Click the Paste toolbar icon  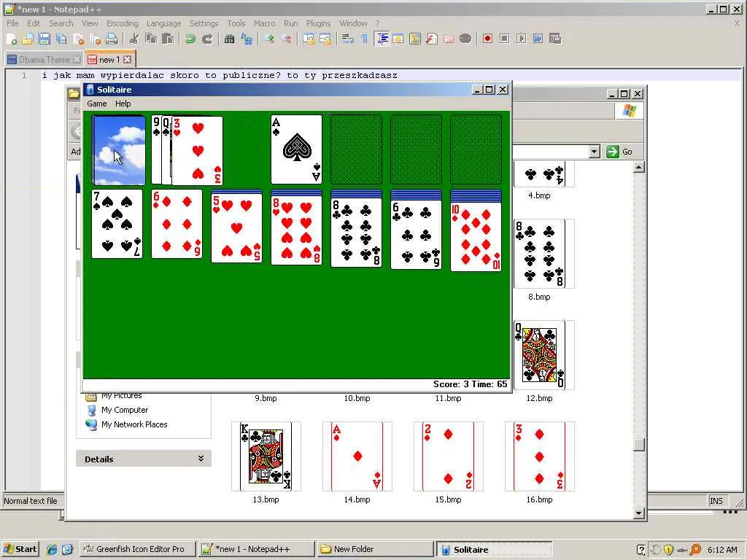tap(168, 39)
